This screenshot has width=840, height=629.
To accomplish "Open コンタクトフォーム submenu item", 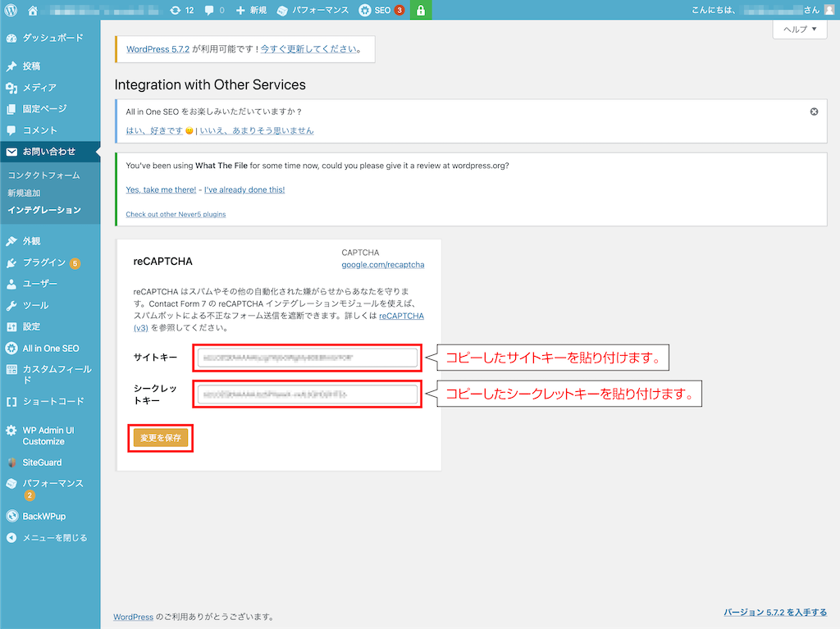I will click(44, 175).
